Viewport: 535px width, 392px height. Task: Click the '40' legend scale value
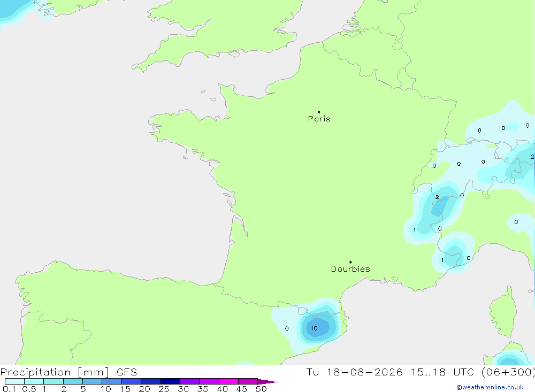223,389
